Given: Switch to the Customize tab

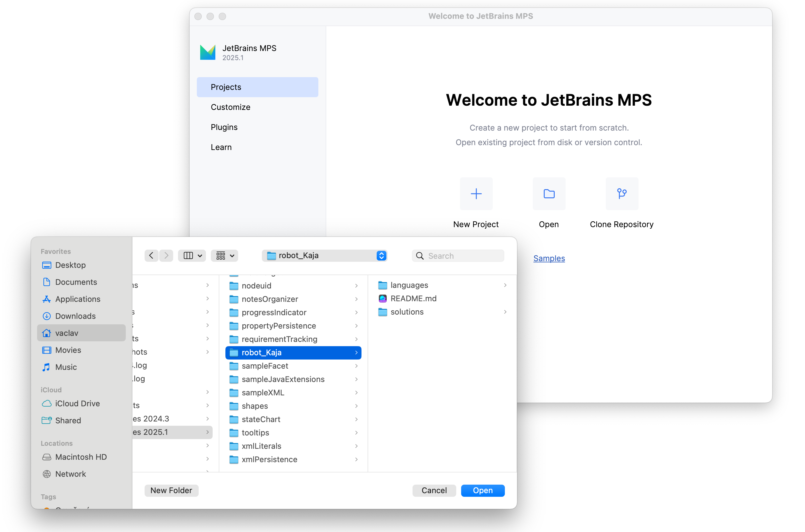Looking at the screenshot, I should 231,107.
